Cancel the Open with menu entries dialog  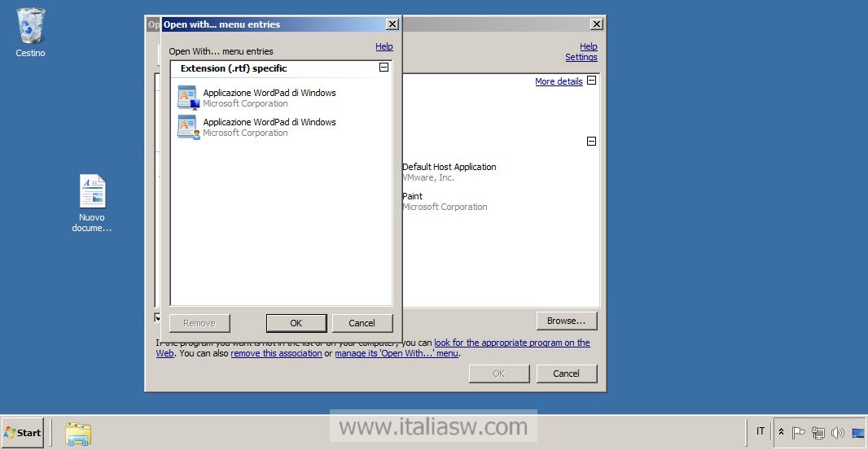(362, 323)
